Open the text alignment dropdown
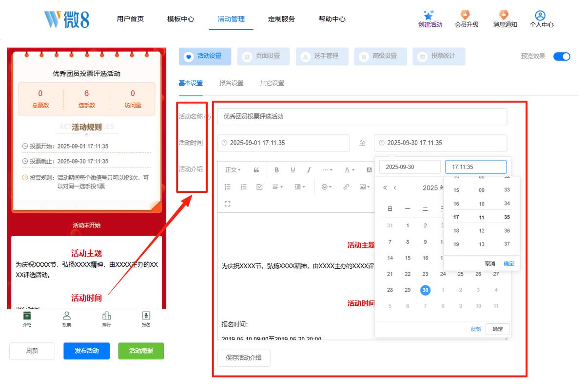This screenshot has height=392, width=585. pos(278,187)
